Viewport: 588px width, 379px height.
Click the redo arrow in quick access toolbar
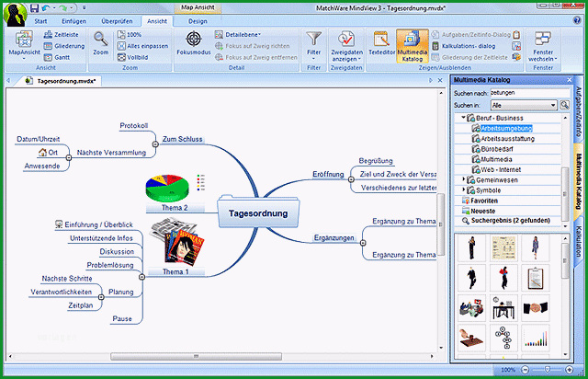click(62, 7)
